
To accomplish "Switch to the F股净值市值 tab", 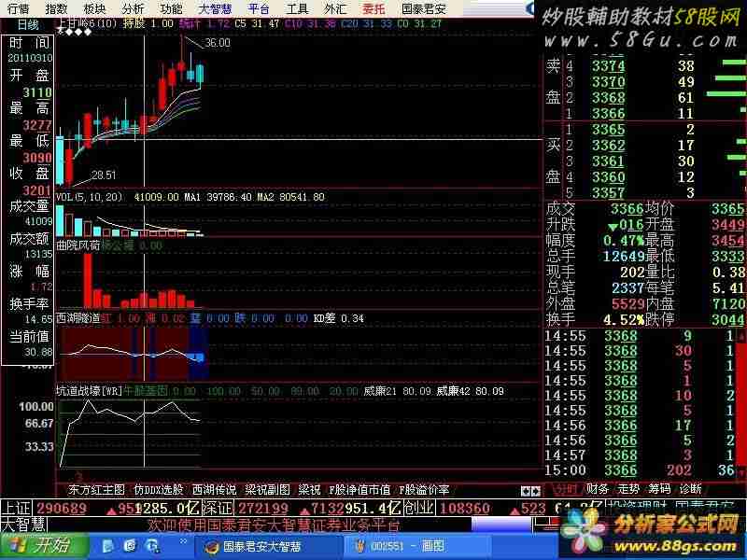I will (359, 489).
